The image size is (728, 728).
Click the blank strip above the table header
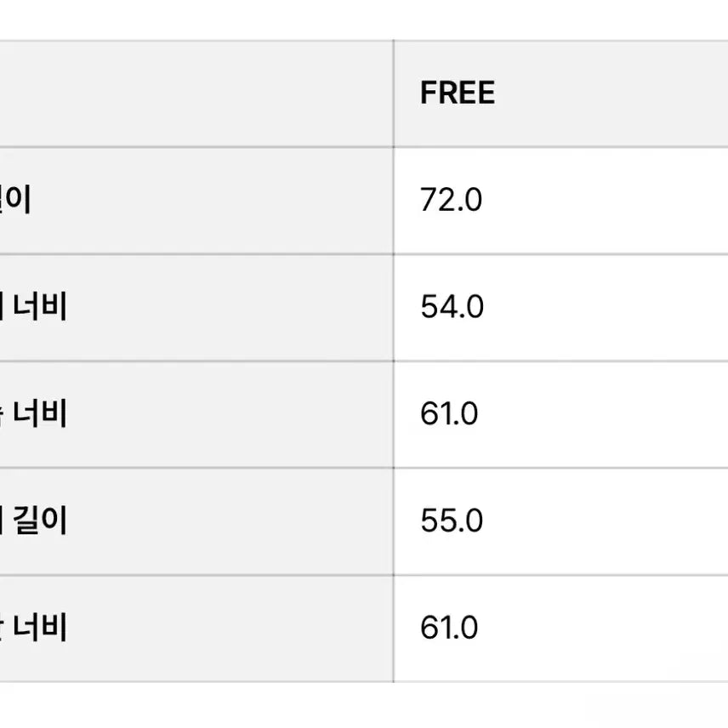tap(364, 19)
